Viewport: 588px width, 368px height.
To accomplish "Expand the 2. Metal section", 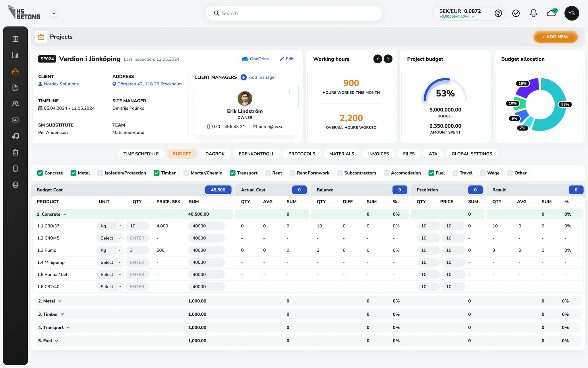I will click(60, 301).
